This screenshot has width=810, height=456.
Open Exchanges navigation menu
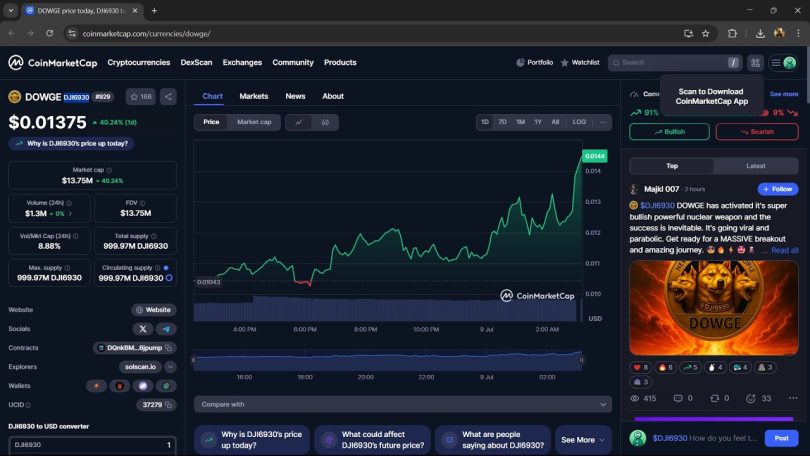(242, 62)
